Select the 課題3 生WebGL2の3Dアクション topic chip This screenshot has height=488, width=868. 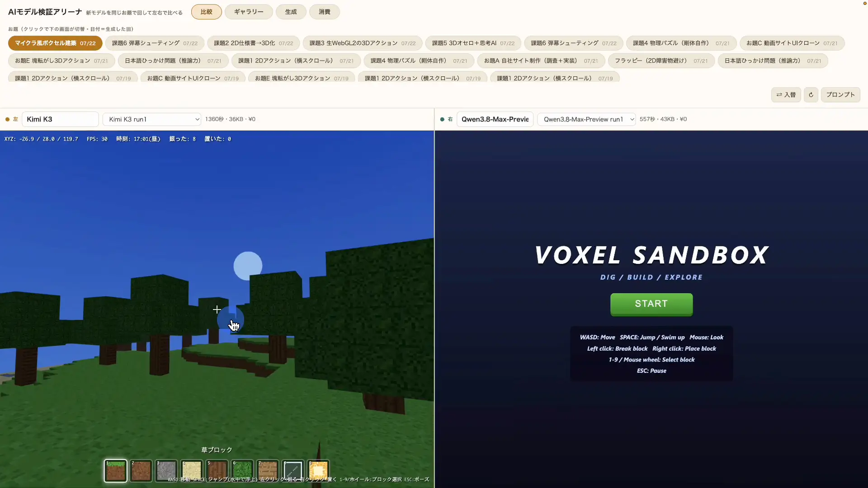pyautogui.click(x=362, y=43)
